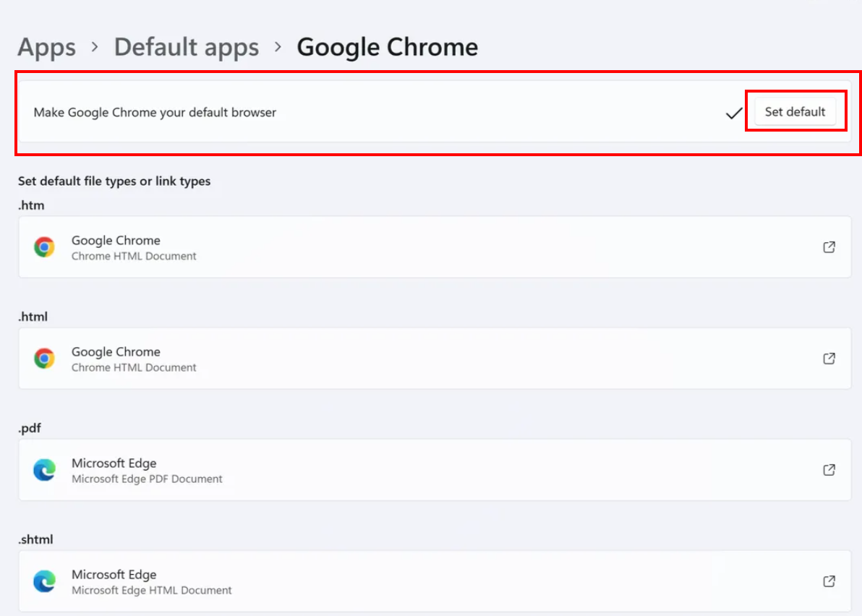Click the Google Chrome page title
Screen dimensions: 862x616
coord(388,47)
